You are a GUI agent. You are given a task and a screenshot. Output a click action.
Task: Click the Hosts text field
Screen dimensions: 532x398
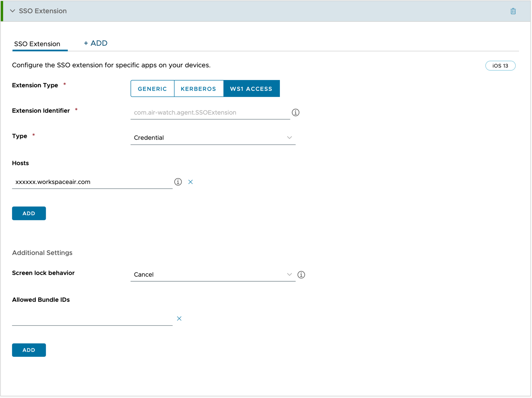(92, 182)
